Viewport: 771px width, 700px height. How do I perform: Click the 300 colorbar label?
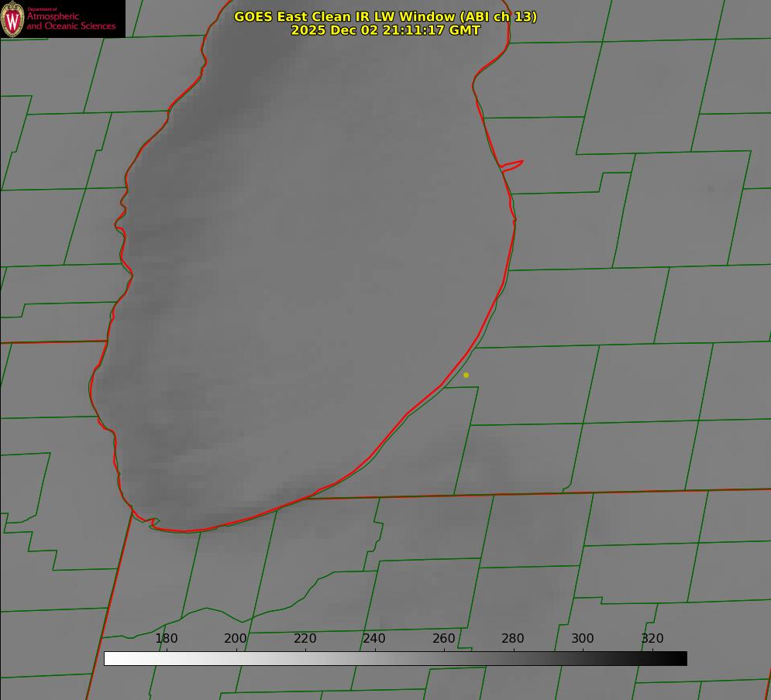583,638
